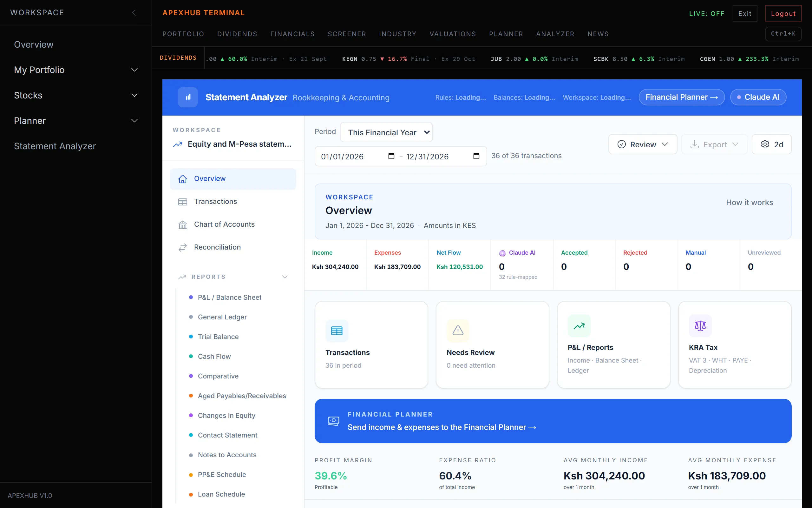The height and width of the screenshot is (508, 812).
Task: Click the Needs Review warning triangle icon
Action: (458, 331)
